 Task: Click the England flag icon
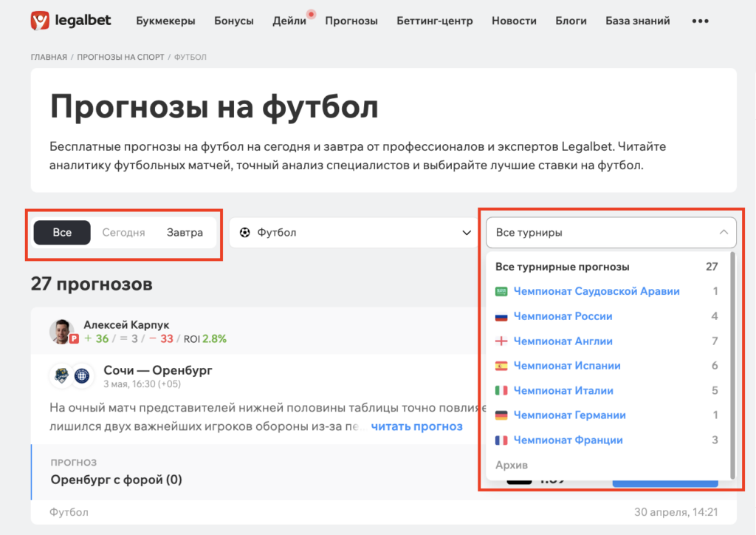pyautogui.click(x=501, y=341)
